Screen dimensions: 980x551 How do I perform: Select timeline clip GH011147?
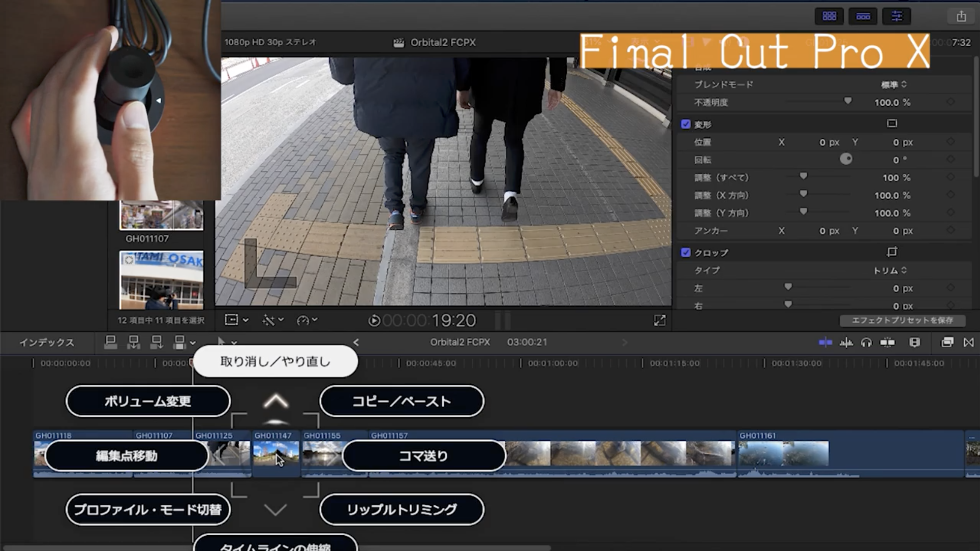[x=277, y=454]
